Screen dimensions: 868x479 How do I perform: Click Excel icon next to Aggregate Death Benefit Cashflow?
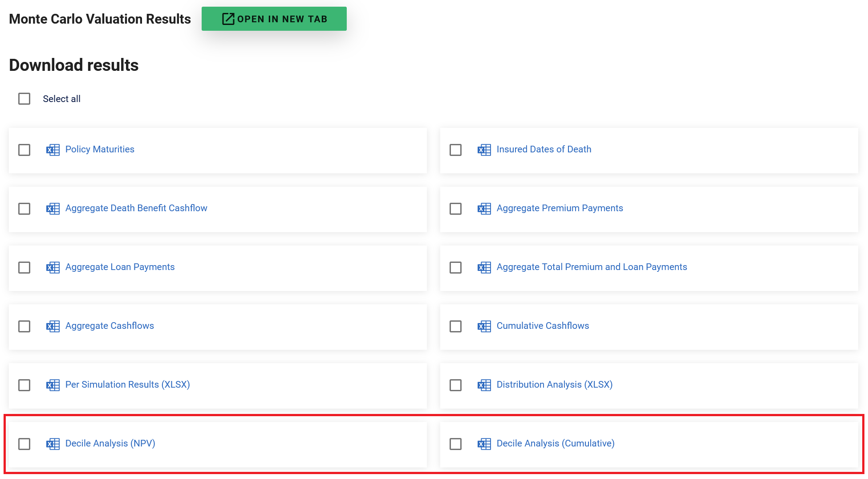(53, 209)
